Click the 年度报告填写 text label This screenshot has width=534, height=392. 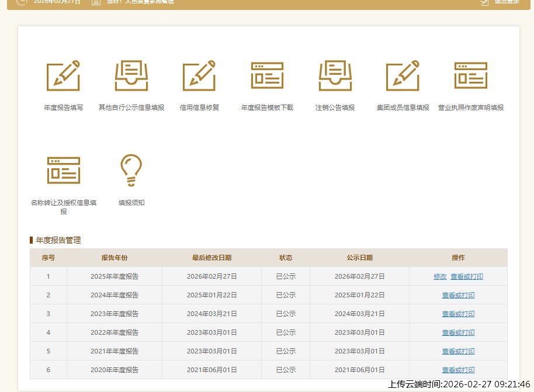point(63,107)
